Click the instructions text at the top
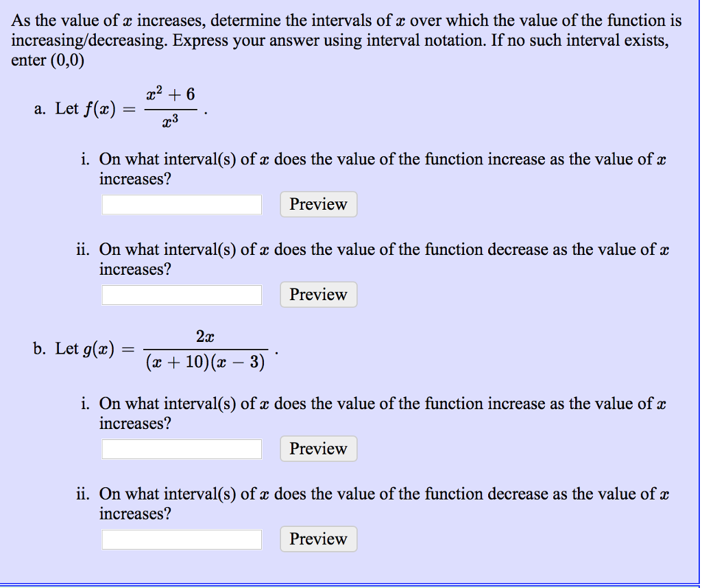 pos(343,39)
